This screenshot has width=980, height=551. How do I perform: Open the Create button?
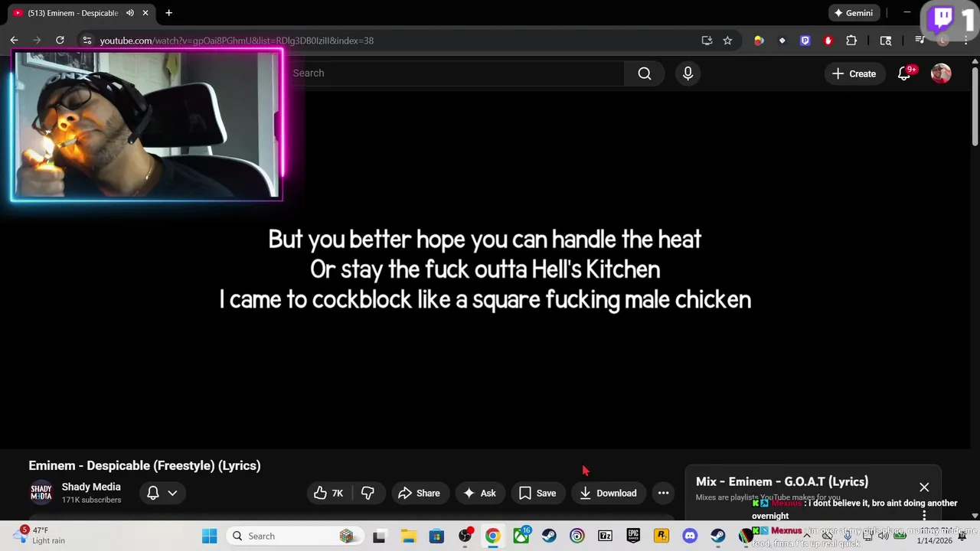[x=854, y=73]
